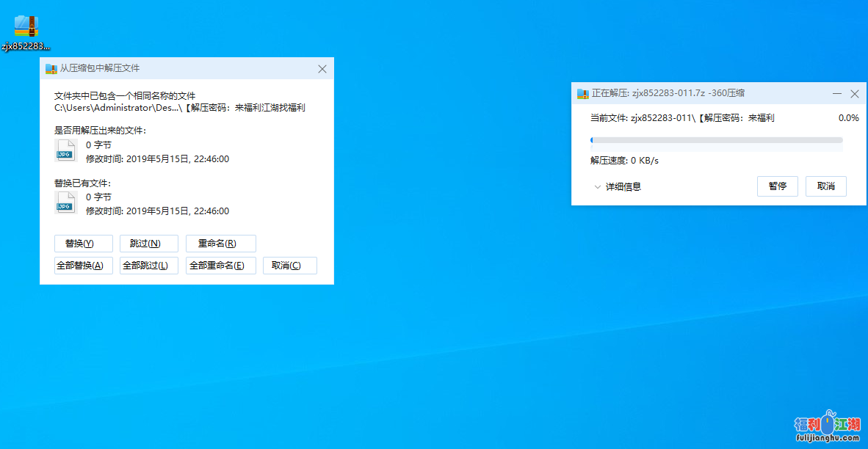Choose 重命名(R) for the file

(x=220, y=244)
